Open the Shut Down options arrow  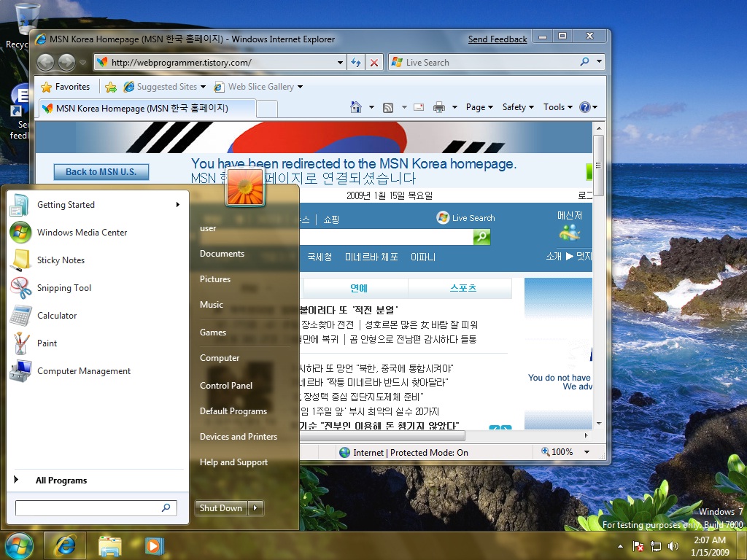click(256, 508)
